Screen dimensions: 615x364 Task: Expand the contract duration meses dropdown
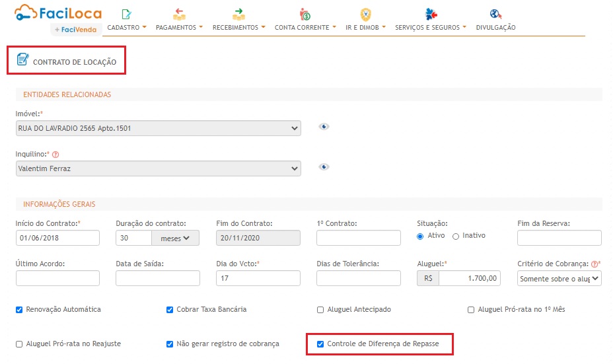pos(175,238)
